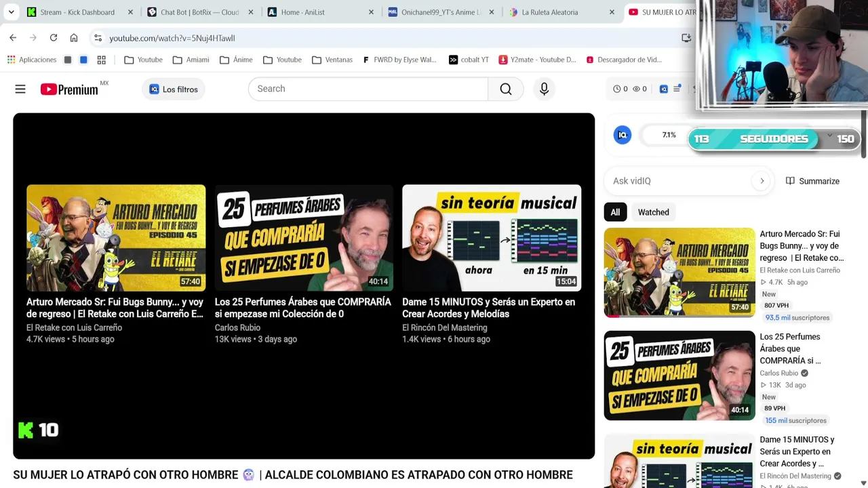Click the Los filtros button
This screenshot has height=488, width=868.
(x=174, y=89)
